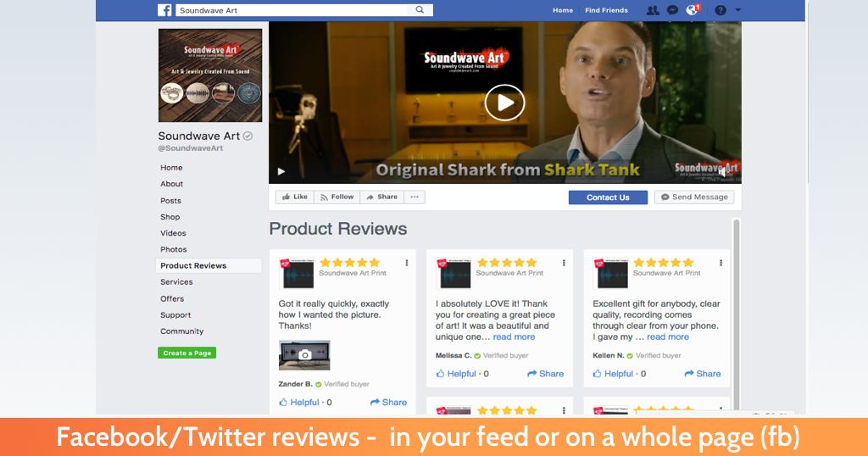This screenshot has width=868, height=456.
Task: Mark Zander B. review as Helpful
Action: click(x=299, y=403)
